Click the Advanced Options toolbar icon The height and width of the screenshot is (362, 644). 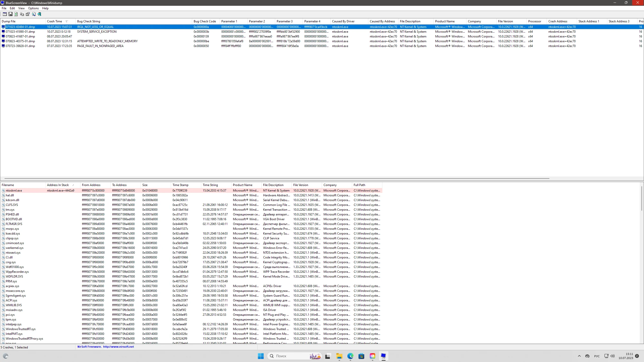coord(5,14)
